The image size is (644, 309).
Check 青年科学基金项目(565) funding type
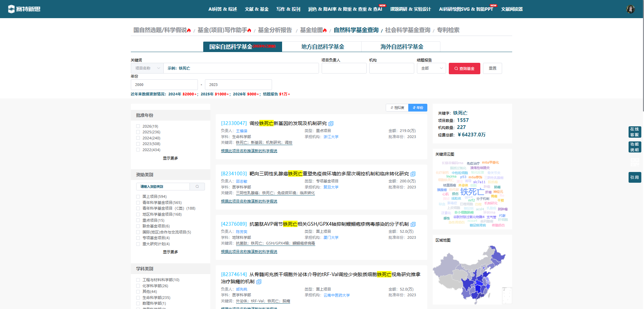138,203
